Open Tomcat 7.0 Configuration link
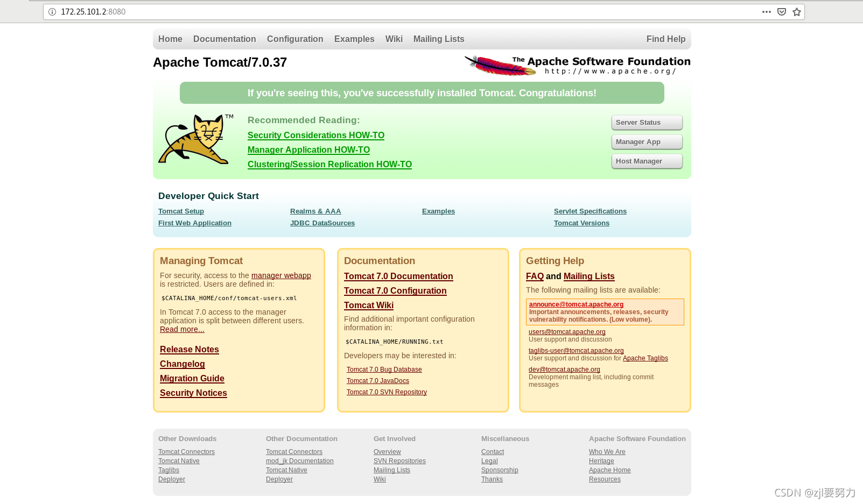 click(x=395, y=291)
